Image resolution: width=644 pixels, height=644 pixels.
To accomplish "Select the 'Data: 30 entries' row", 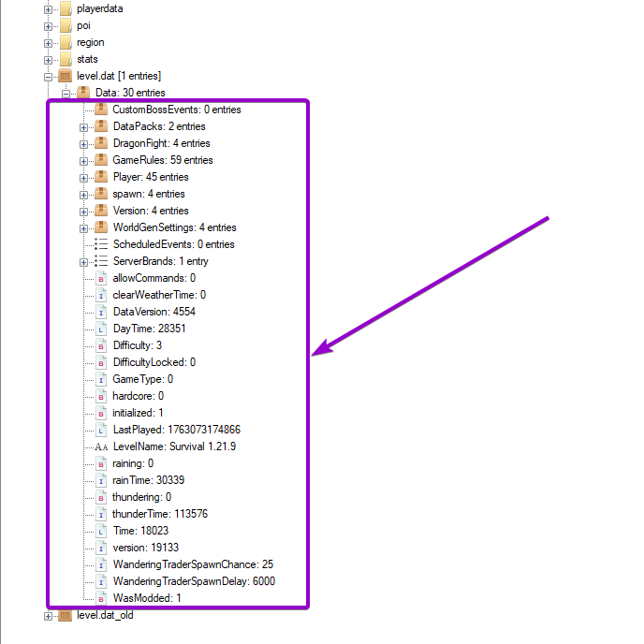I will 130,93.
